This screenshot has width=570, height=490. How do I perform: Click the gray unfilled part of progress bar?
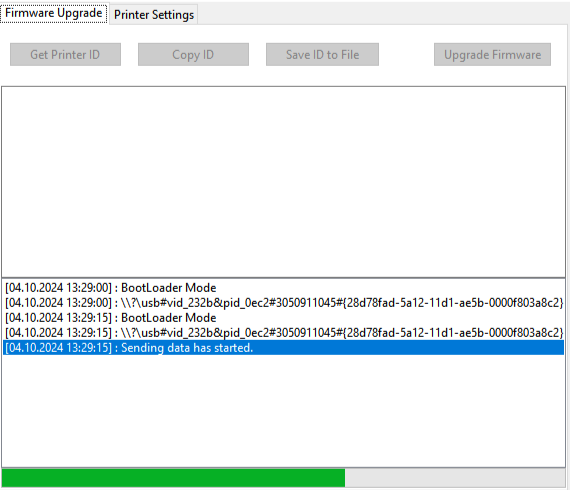click(455, 478)
